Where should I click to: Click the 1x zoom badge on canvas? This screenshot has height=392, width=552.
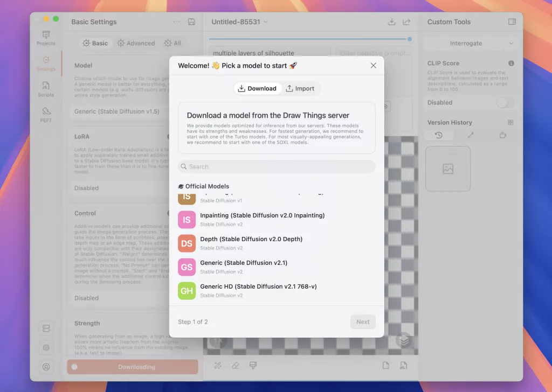click(218, 341)
